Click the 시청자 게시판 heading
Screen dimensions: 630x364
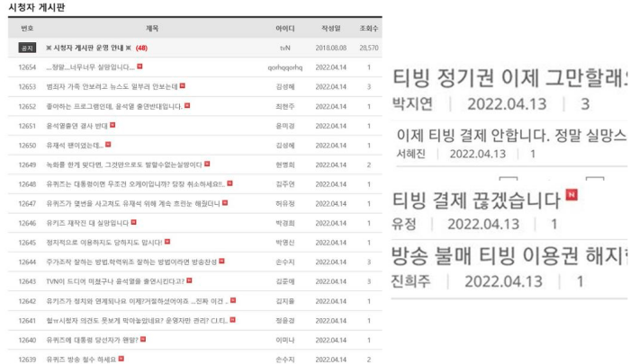[x=37, y=7]
